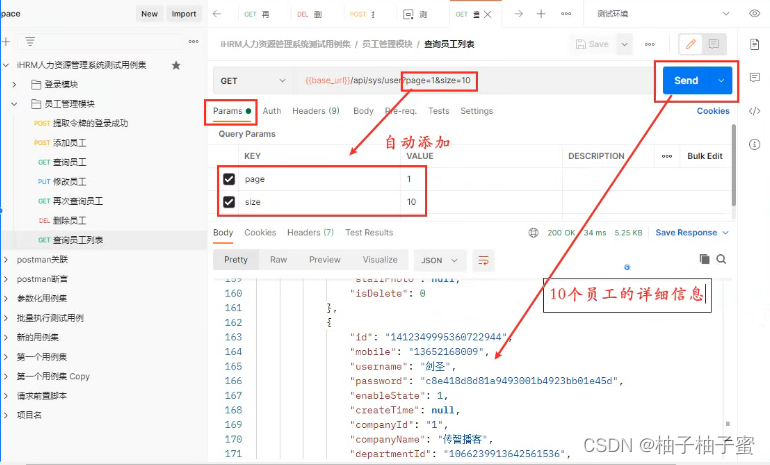Image resolution: width=770 pixels, height=465 pixels.
Task: Click the environment quick look eye icon
Action: [x=754, y=14]
